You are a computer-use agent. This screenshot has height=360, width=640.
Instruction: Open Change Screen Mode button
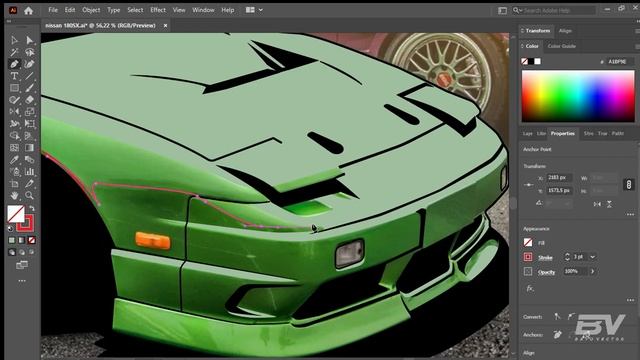pos(22,265)
